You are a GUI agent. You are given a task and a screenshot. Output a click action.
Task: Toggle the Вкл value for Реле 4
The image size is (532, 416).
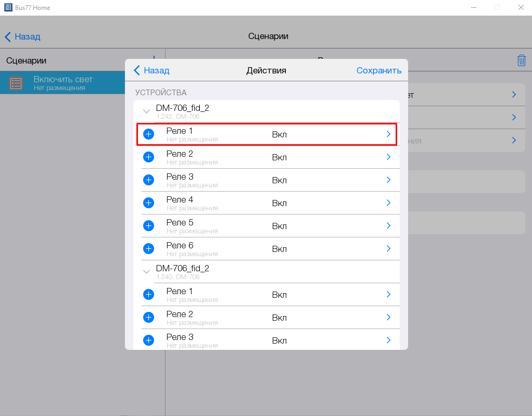pos(279,203)
